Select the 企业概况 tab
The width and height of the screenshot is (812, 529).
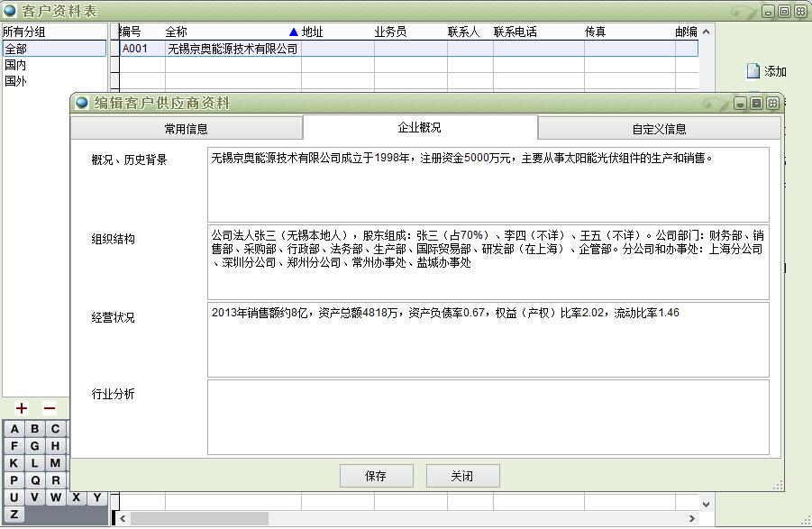(420, 128)
